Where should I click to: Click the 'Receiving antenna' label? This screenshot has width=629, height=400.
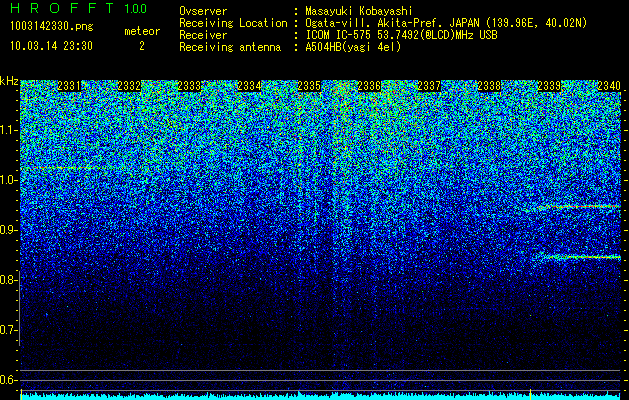[x=230, y=47]
